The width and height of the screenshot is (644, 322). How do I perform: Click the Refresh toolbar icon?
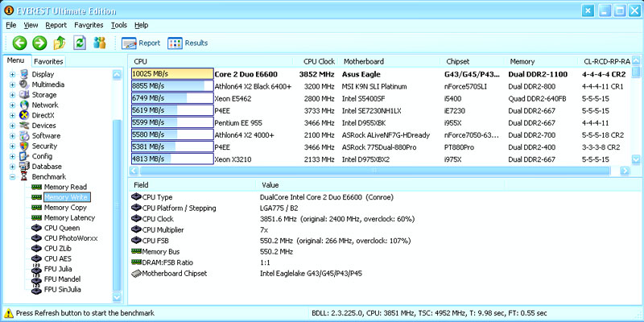80,43
